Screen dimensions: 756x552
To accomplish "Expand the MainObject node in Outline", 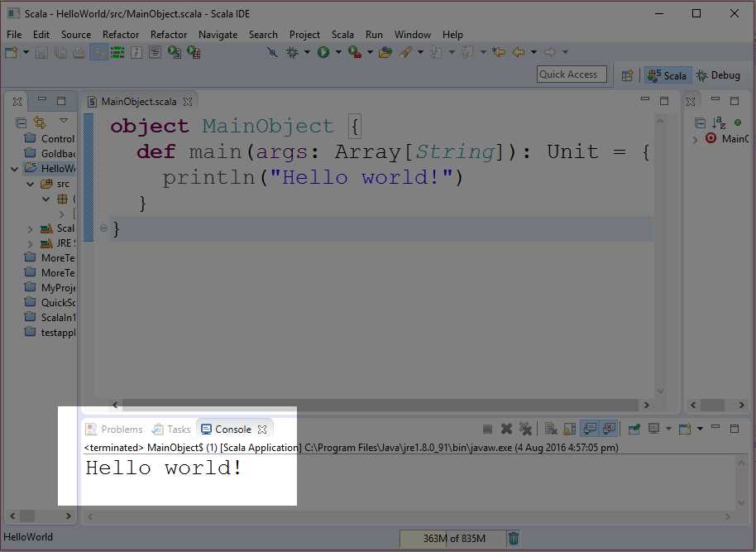I will tap(695, 139).
